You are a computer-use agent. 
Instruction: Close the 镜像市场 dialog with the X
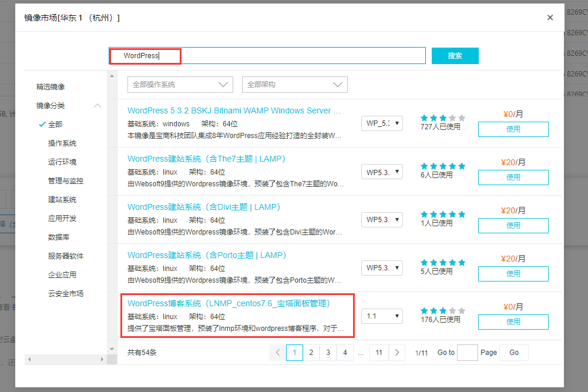[550, 18]
